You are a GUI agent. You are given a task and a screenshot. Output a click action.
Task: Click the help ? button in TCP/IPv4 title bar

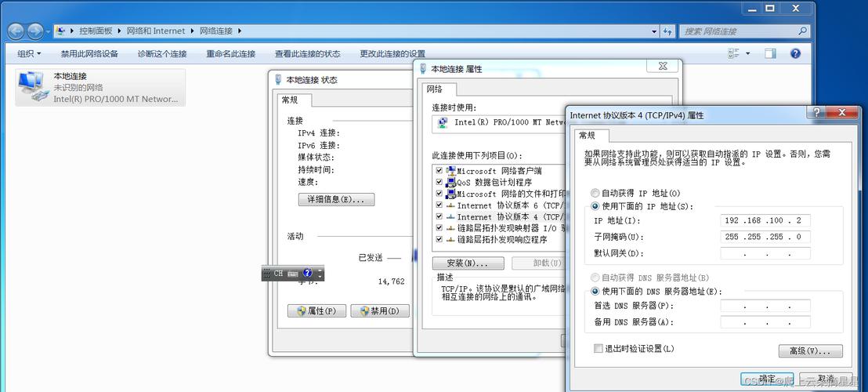pyautogui.click(x=816, y=112)
